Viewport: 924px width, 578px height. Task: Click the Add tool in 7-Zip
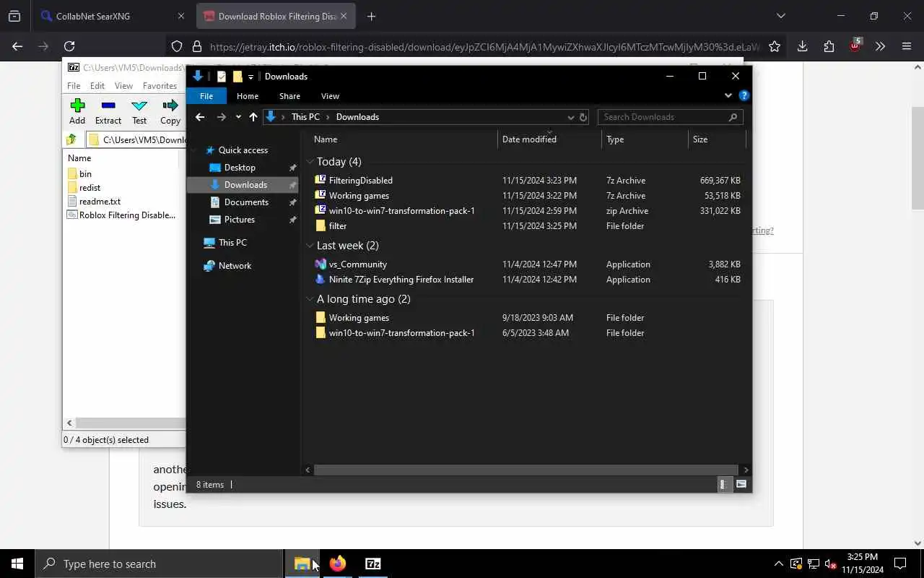(77, 111)
